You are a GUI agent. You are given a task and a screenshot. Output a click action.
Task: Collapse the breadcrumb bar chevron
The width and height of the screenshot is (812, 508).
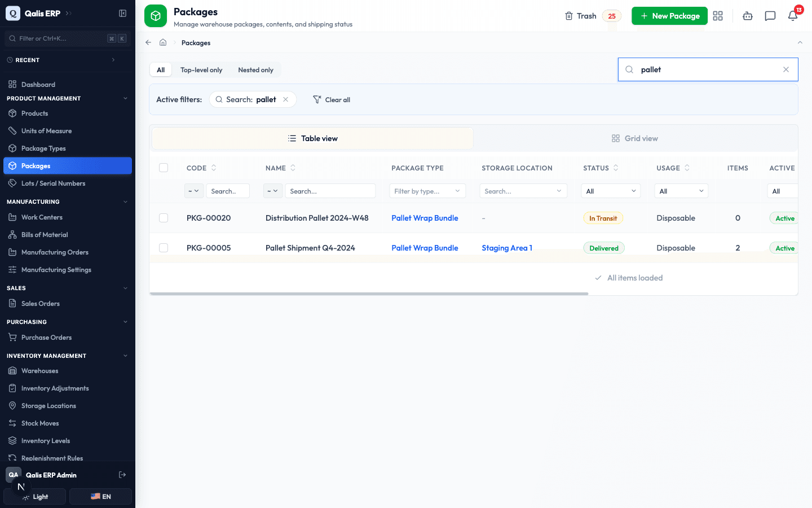[800, 42]
